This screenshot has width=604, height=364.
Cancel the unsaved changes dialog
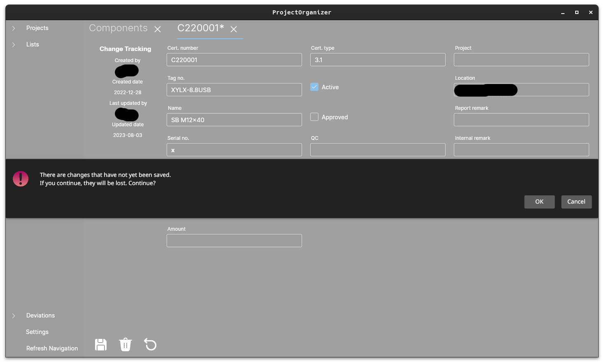coord(576,202)
